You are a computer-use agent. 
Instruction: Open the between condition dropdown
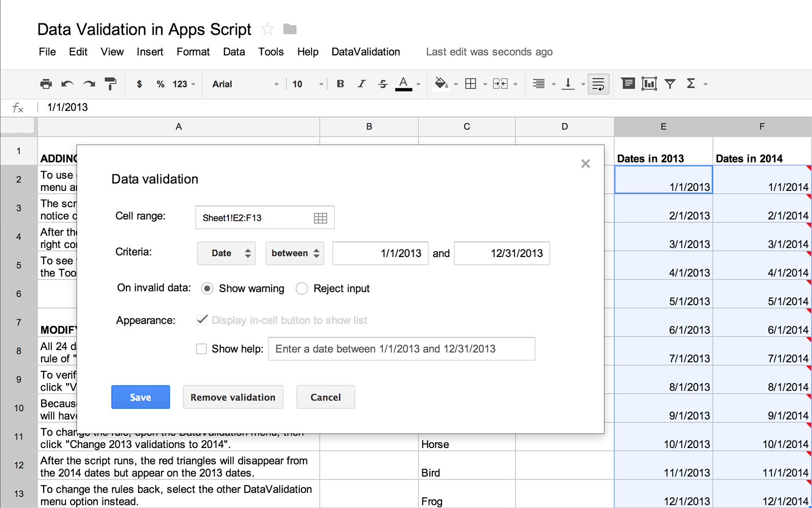tap(294, 253)
